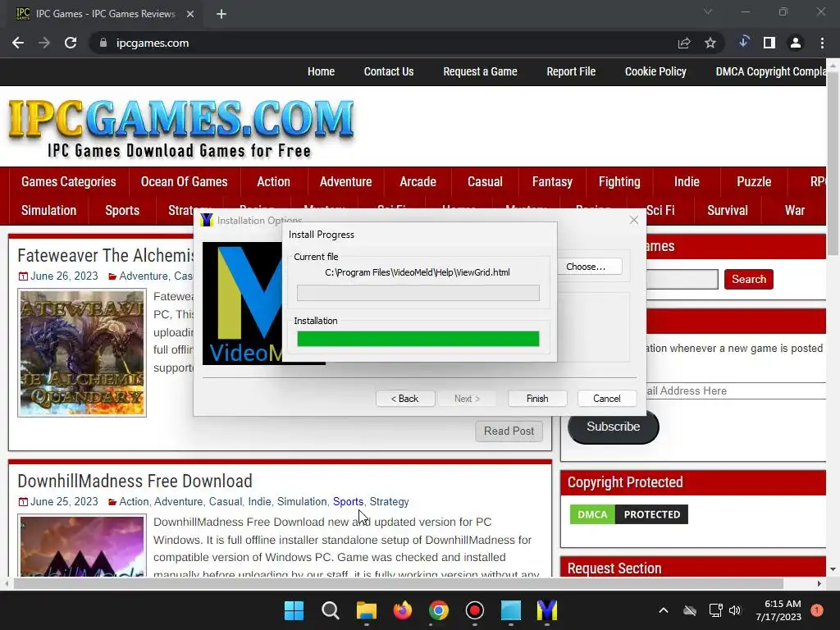Open DMCA Copyright Complaint page
This screenshot has height=630, width=840.
[x=771, y=72]
